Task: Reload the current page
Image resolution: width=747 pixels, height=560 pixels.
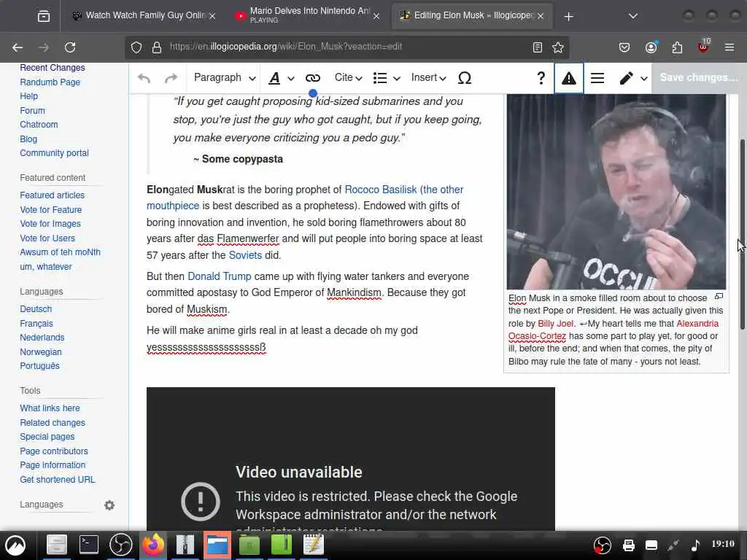Action: click(70, 47)
